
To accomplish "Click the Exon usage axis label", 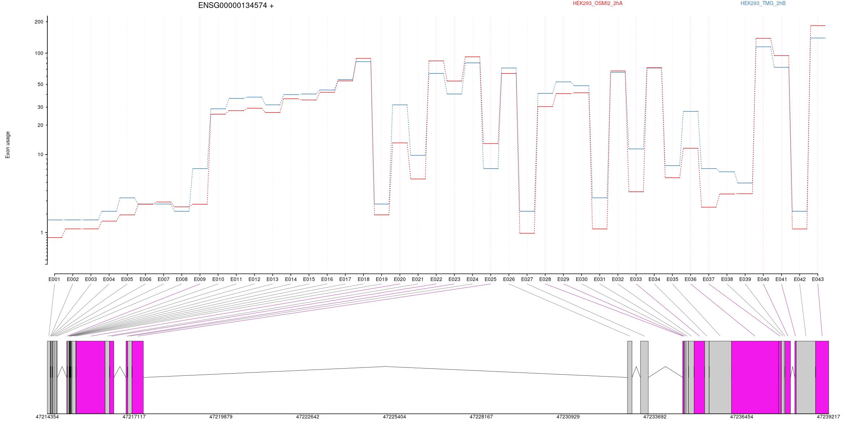I will (8, 145).
